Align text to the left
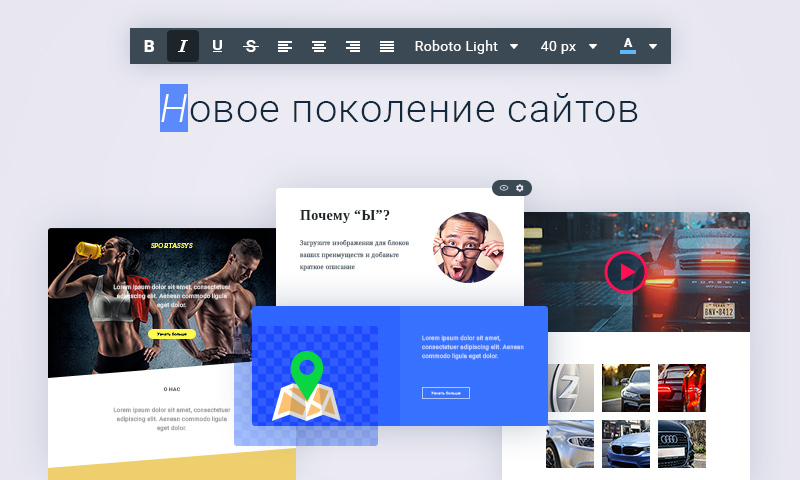This screenshot has width=800, height=480. pyautogui.click(x=285, y=46)
